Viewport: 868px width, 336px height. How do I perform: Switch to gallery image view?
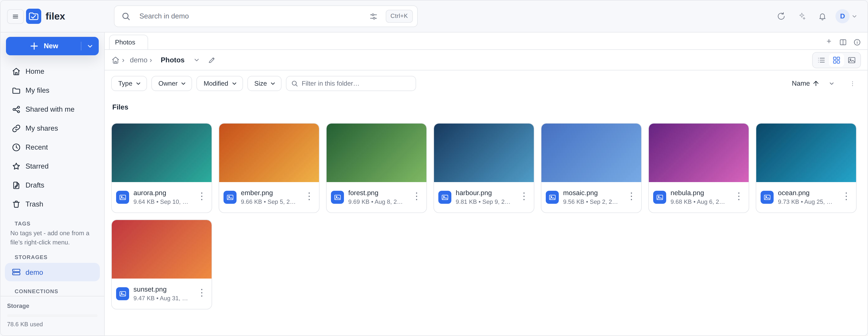(851, 60)
